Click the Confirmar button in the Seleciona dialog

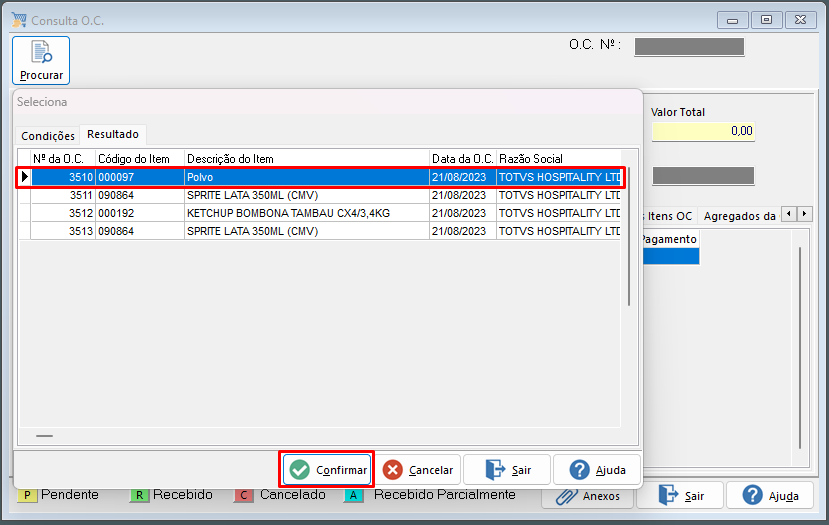(327, 469)
